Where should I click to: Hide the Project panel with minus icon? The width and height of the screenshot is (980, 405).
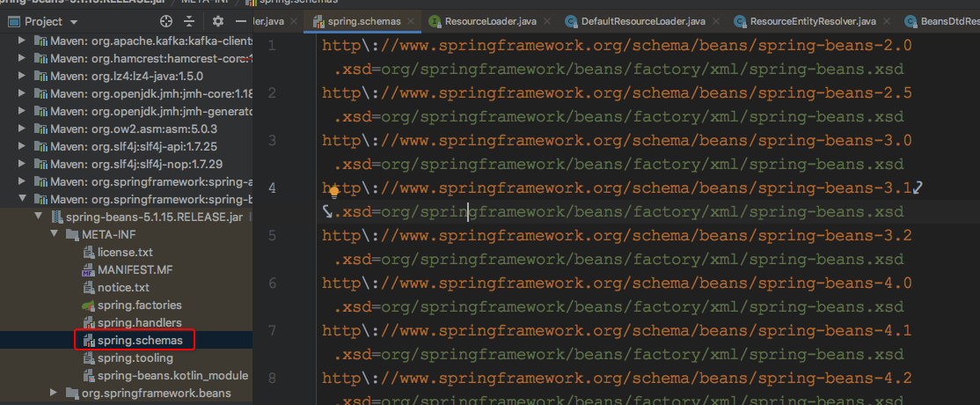[x=241, y=21]
